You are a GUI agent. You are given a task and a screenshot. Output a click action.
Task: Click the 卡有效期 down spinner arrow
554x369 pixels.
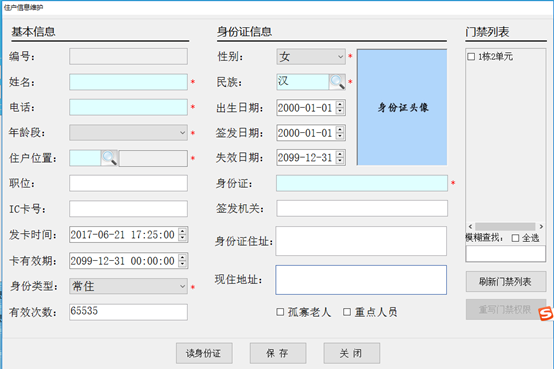point(182,264)
